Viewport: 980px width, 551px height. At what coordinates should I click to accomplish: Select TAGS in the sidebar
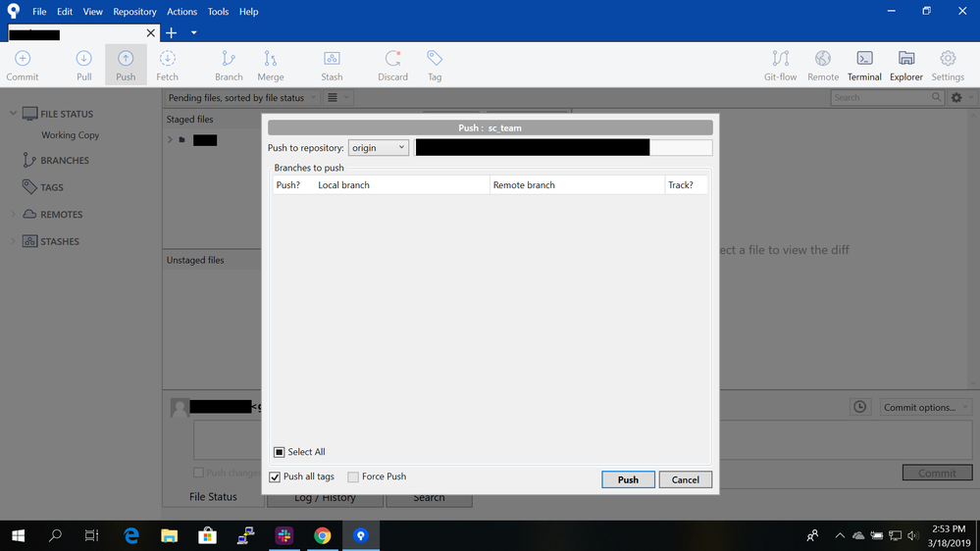tap(52, 187)
